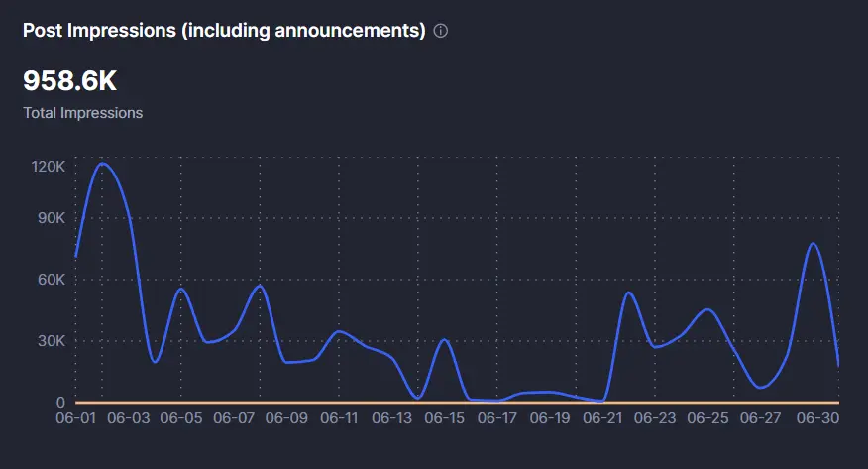Click the 120K y-axis label

click(49, 167)
